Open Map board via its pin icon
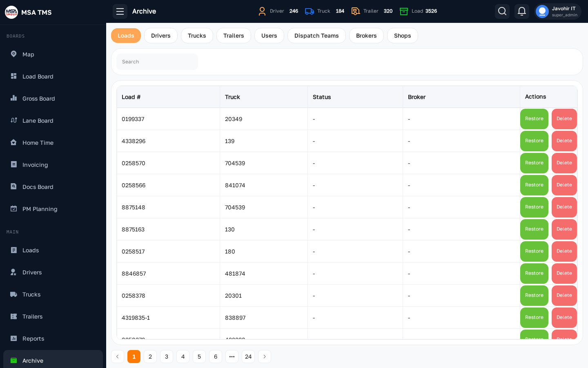Viewport: 588px width, 368px height. point(13,54)
